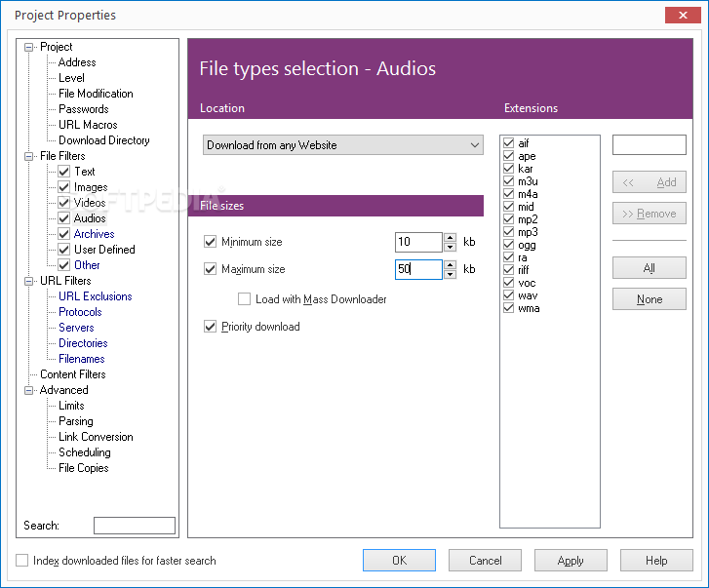Toggle the Minimum size checkbox
709x588 pixels.
(x=211, y=242)
